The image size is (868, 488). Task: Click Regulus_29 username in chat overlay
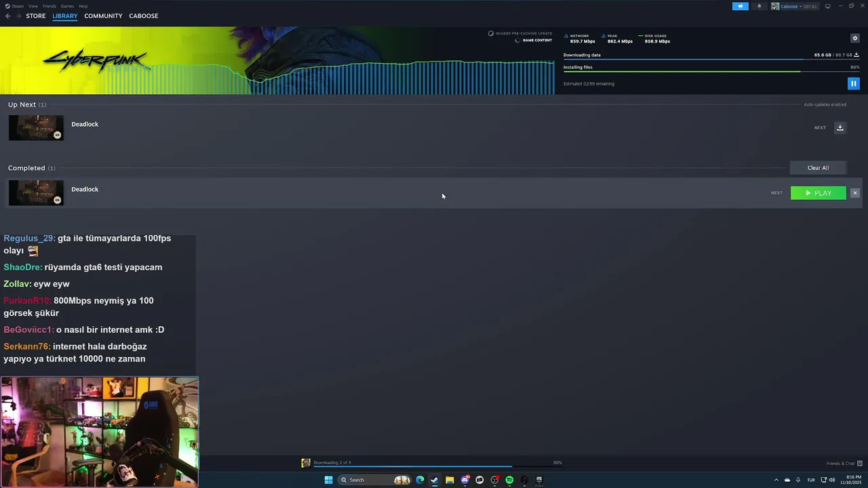tap(29, 239)
